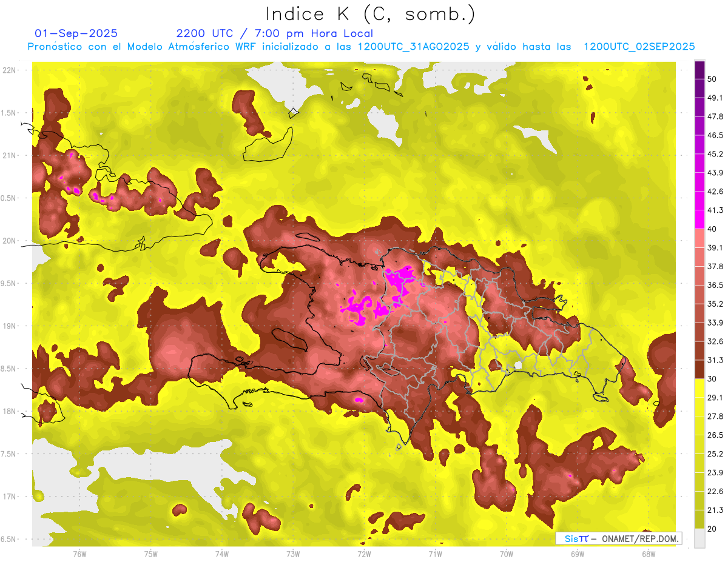Click the longitude label "70W"
728x562 pixels.
coord(507,554)
